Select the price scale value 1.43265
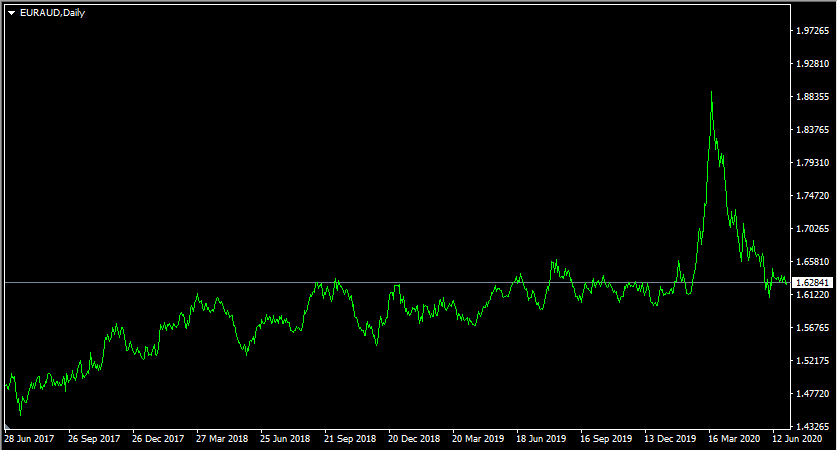 click(x=812, y=426)
